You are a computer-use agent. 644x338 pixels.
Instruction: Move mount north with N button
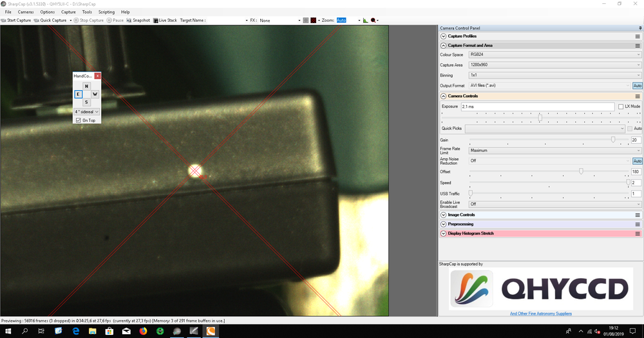coord(86,86)
